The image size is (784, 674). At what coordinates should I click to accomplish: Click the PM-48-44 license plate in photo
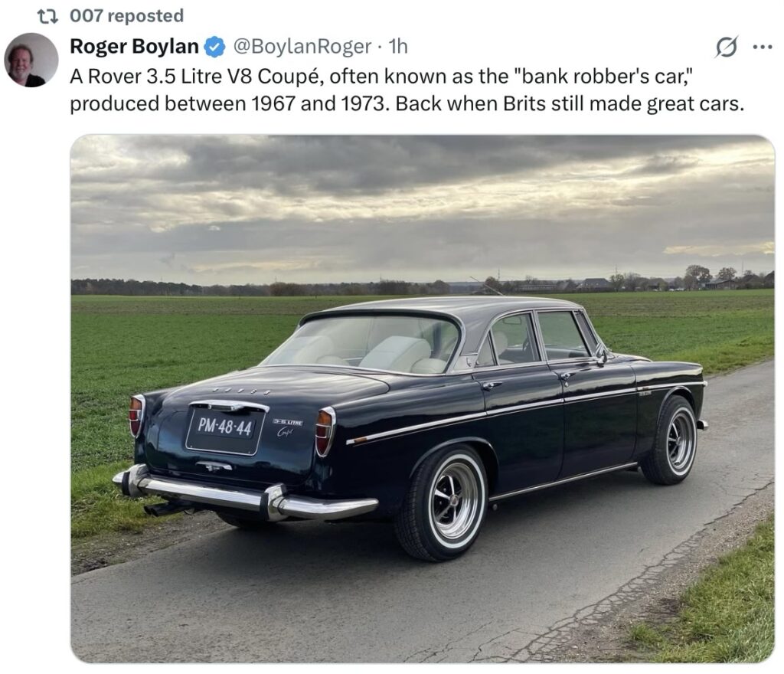pyautogui.click(x=224, y=427)
